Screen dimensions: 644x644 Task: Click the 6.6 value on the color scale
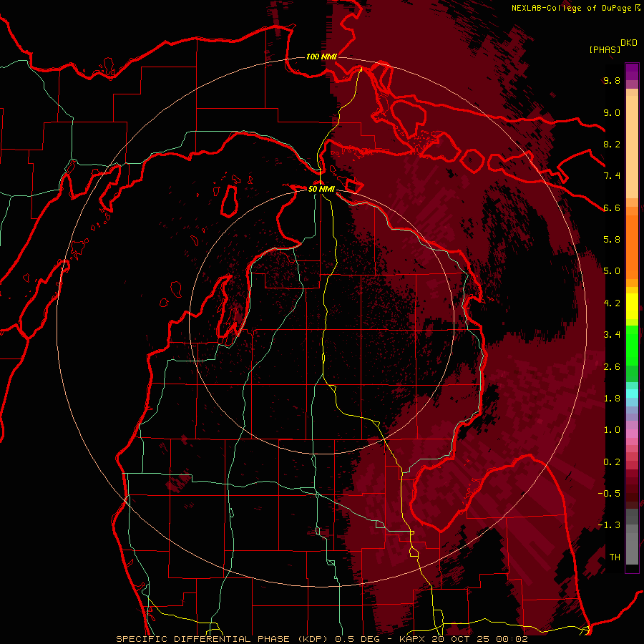[612, 208]
